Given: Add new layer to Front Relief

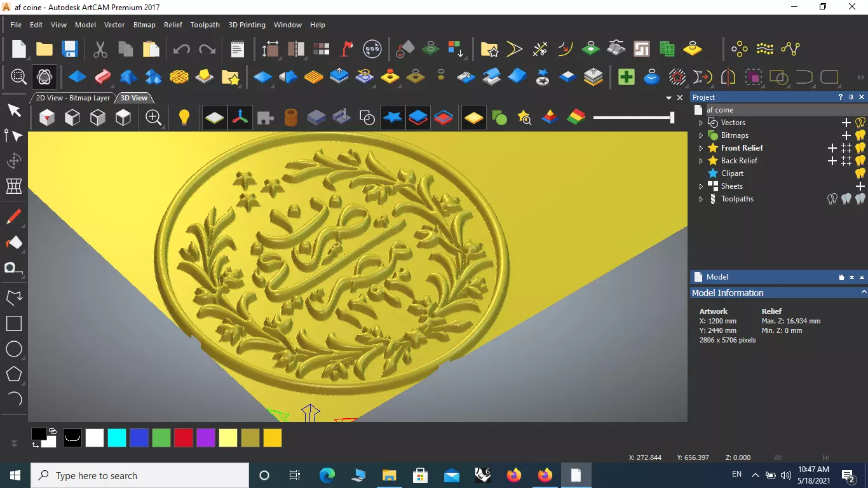Looking at the screenshot, I should (x=832, y=148).
